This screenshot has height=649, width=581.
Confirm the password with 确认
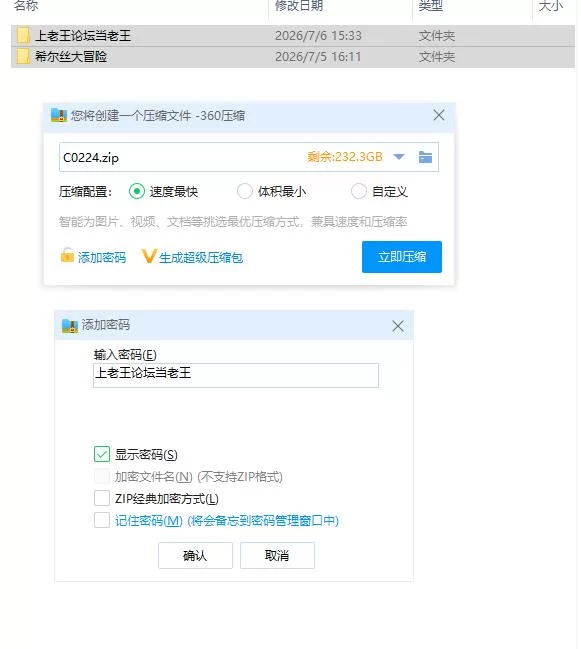[x=195, y=555]
